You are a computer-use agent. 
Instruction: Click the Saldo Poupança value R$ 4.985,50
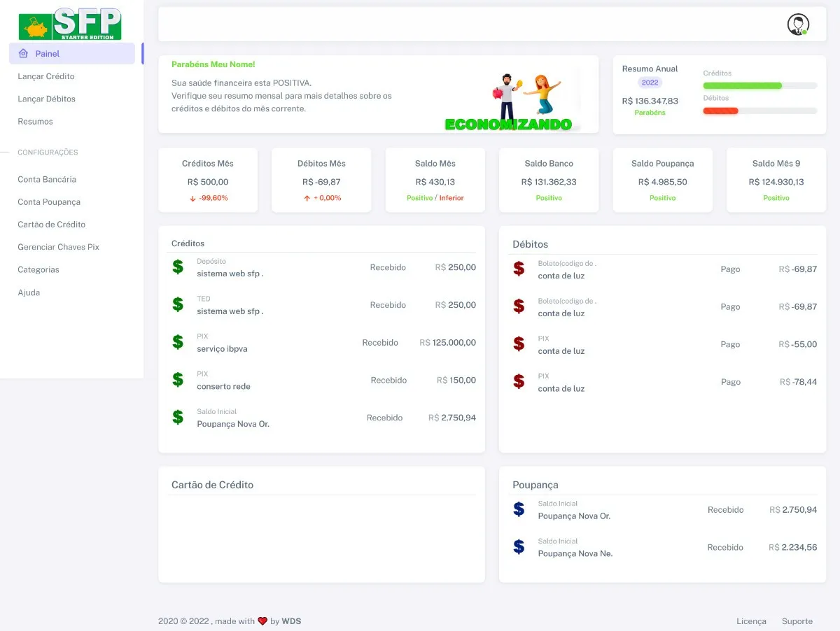pos(663,182)
